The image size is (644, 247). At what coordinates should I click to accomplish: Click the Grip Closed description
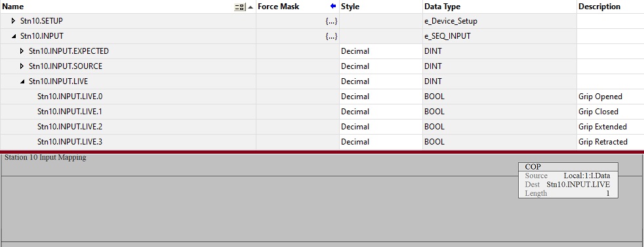pyautogui.click(x=598, y=112)
